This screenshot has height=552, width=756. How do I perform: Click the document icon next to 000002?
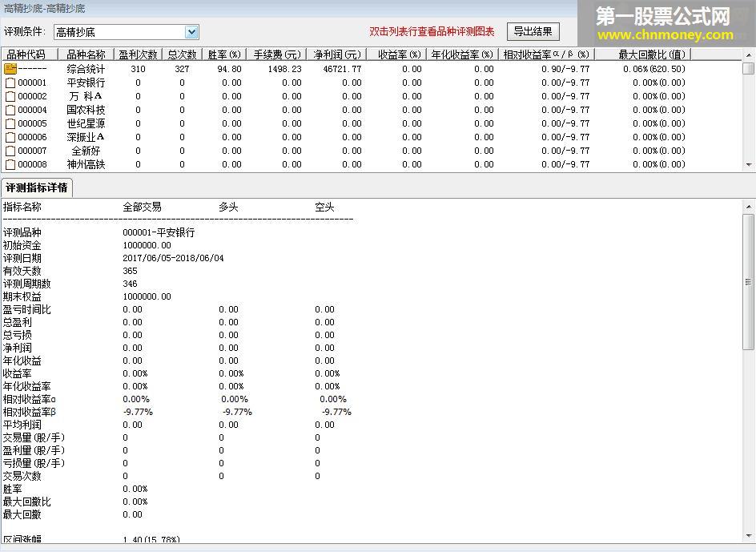click(x=10, y=96)
